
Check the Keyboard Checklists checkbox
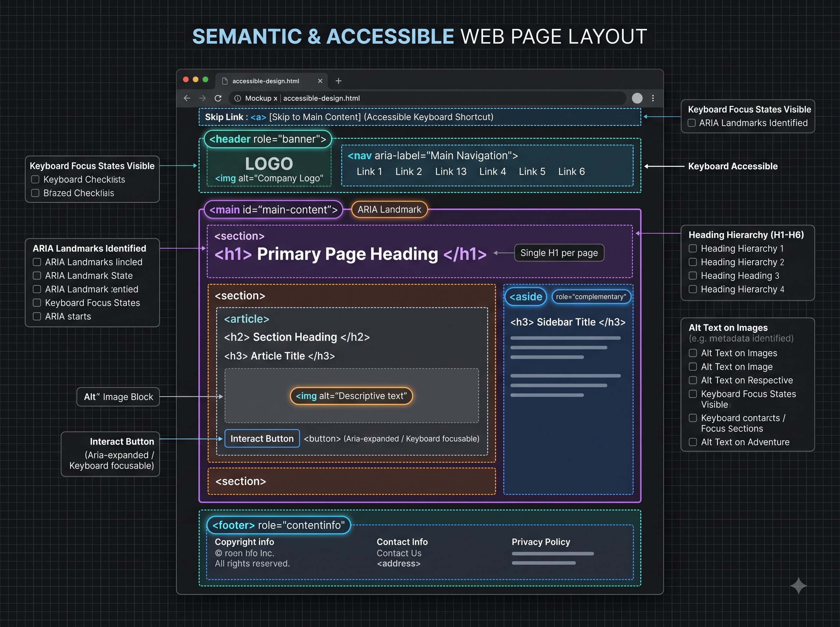pyautogui.click(x=35, y=179)
